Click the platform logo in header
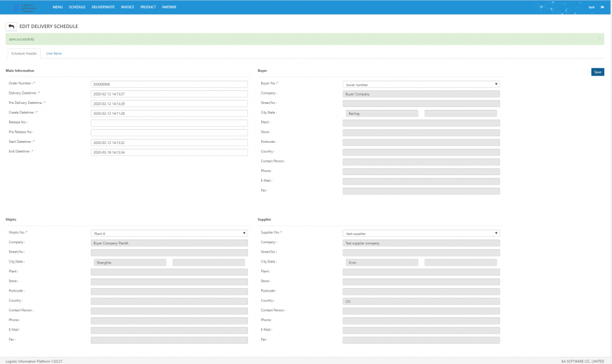This screenshot has width=612, height=364. (25, 7)
